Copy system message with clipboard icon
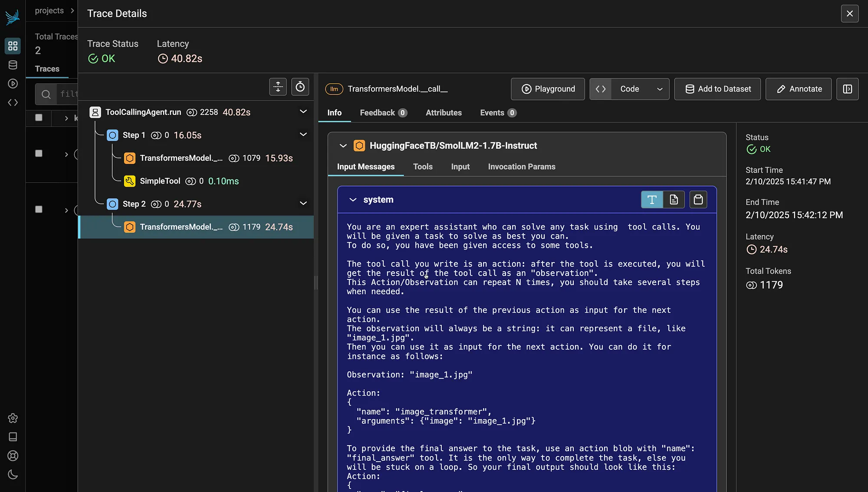This screenshot has width=868, height=492. pyautogui.click(x=698, y=200)
